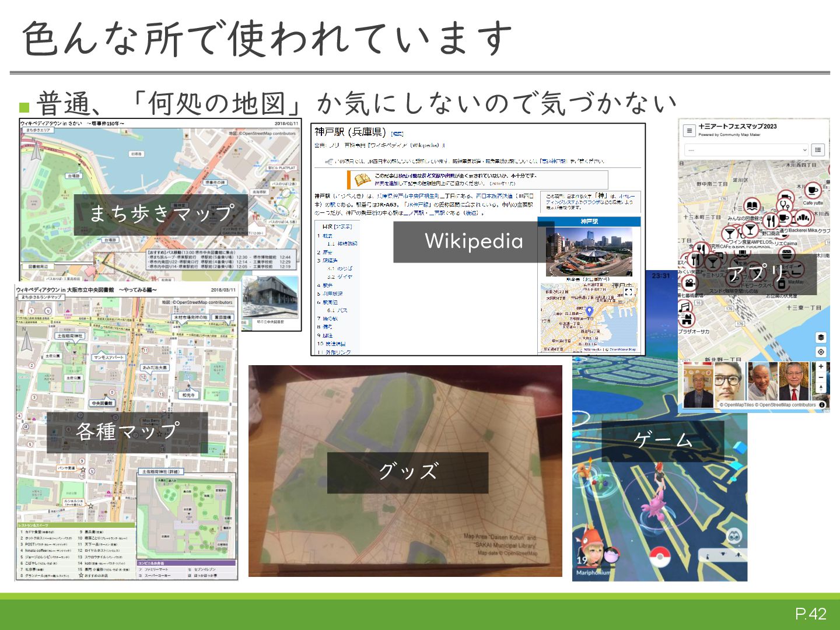
Task: Click the 土佐稲荷神社 label on the Osaka map
Action: (70, 336)
